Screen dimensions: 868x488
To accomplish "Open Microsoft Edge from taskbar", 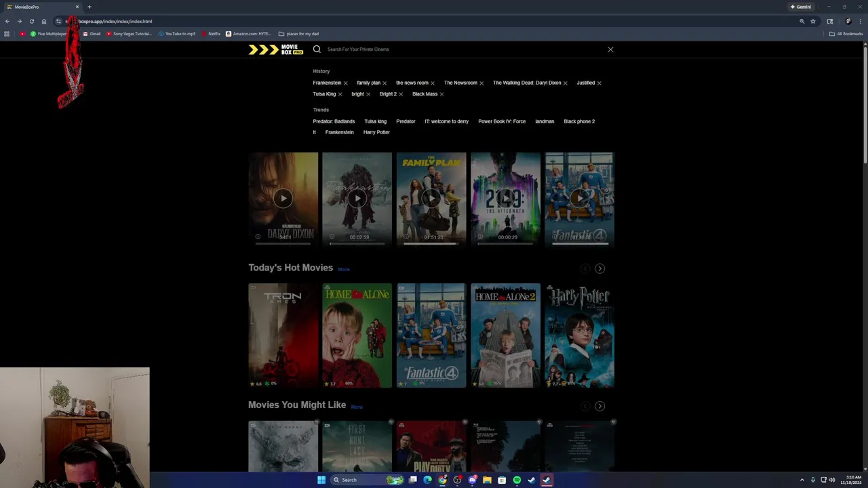I will [427, 480].
